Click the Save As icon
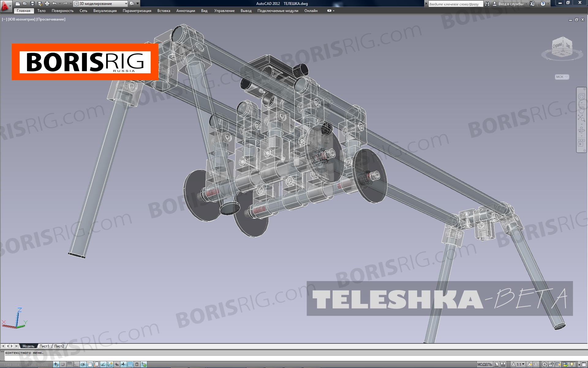 coord(40,4)
